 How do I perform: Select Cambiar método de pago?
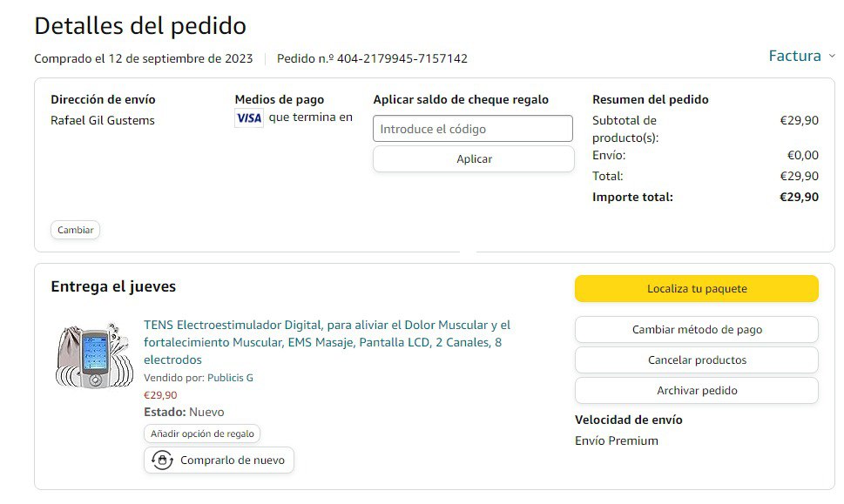[x=696, y=330]
